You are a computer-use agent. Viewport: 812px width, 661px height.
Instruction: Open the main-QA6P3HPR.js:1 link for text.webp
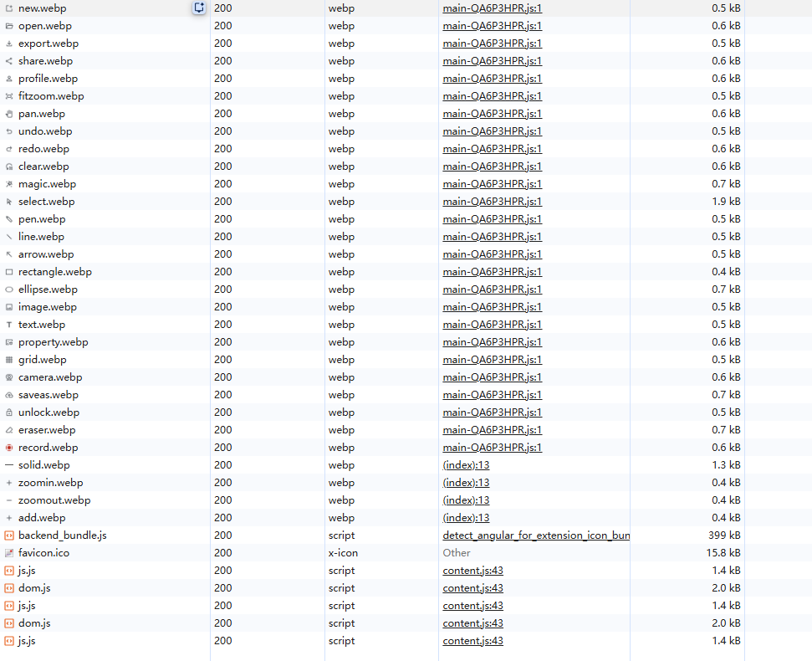click(x=492, y=325)
